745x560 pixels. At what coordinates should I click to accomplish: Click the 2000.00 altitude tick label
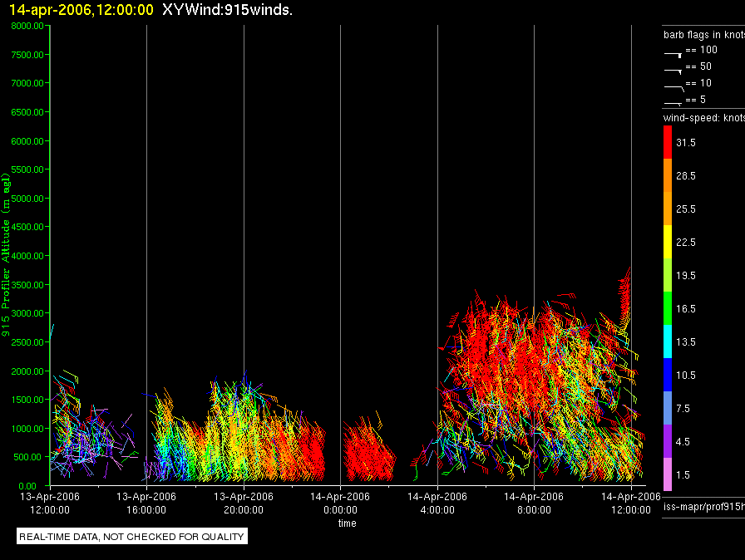(27, 371)
